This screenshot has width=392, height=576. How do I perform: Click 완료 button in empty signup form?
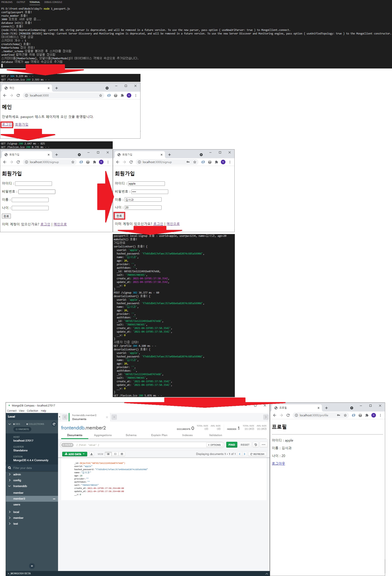click(x=6, y=216)
